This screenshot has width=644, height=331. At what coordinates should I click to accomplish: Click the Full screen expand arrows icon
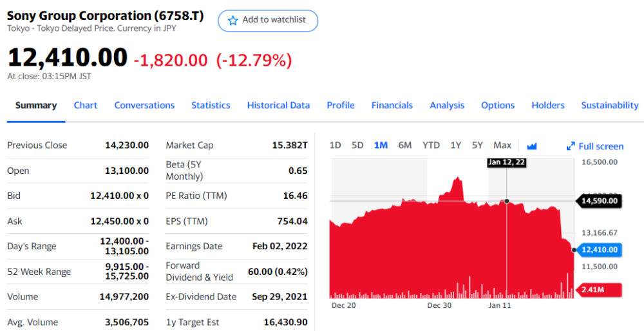coord(571,146)
